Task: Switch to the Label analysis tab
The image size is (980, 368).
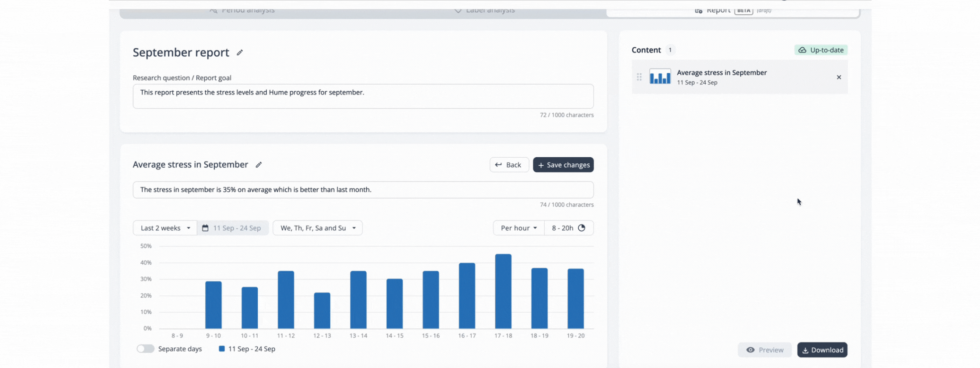Action: 484,11
